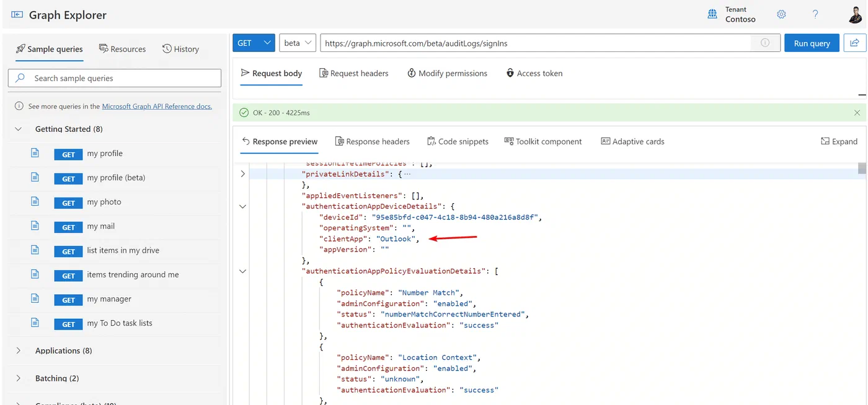Select the Code snippets tab
Image resolution: width=868 pixels, height=405 pixels.
[458, 141]
